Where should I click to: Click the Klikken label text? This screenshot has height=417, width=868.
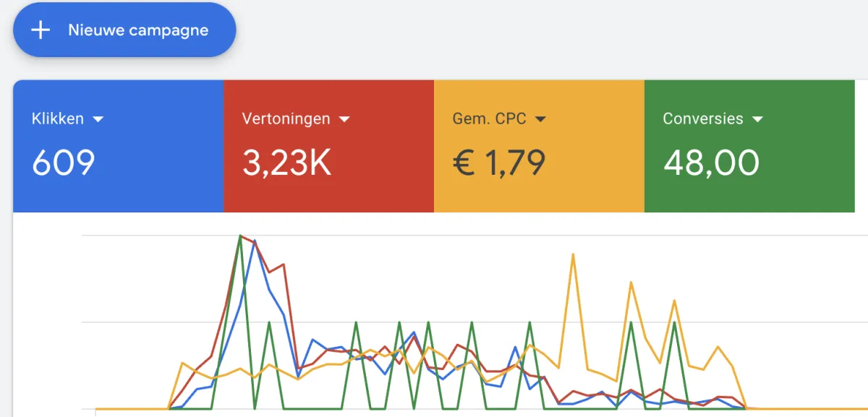(x=58, y=119)
